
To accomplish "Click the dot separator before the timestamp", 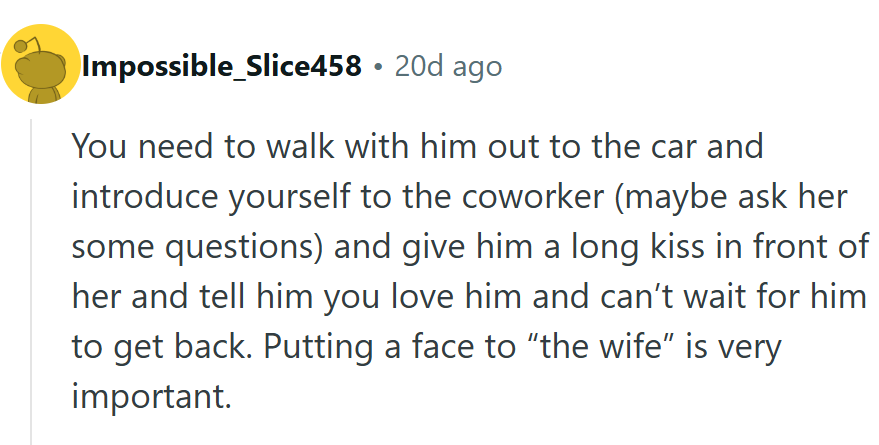I will click(377, 67).
